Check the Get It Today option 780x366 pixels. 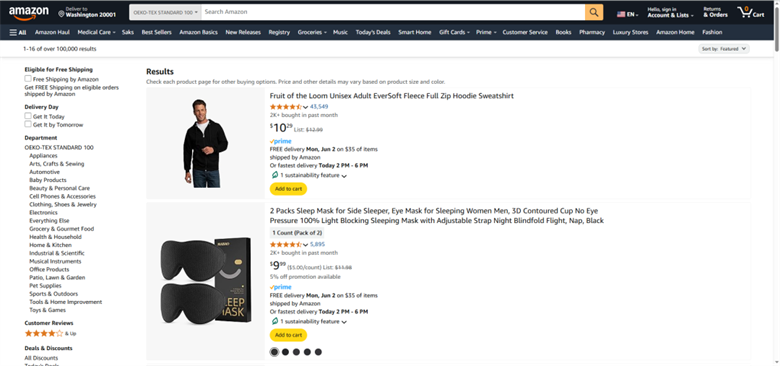pyautogui.click(x=28, y=116)
